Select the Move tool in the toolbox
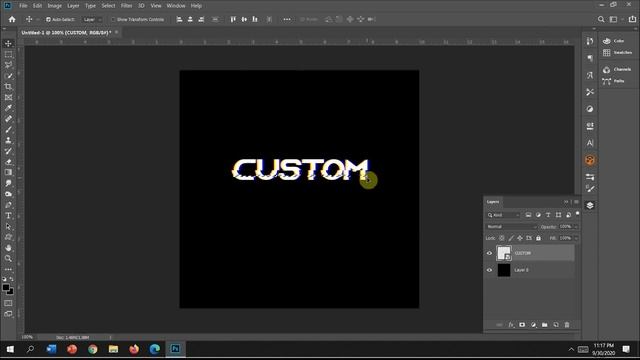 8,43
